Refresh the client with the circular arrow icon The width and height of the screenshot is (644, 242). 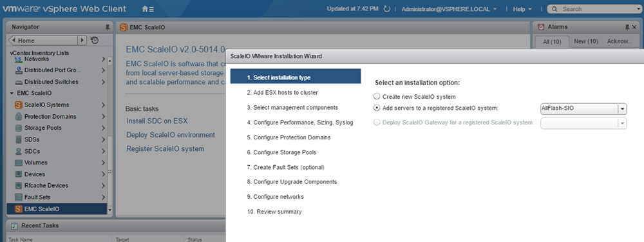386,8
